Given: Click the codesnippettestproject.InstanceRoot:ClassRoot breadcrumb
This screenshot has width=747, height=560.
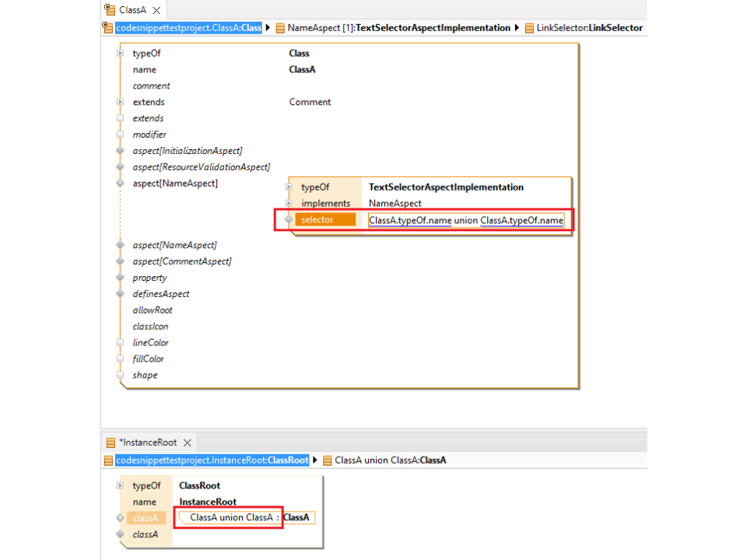Looking at the screenshot, I should pos(212,460).
